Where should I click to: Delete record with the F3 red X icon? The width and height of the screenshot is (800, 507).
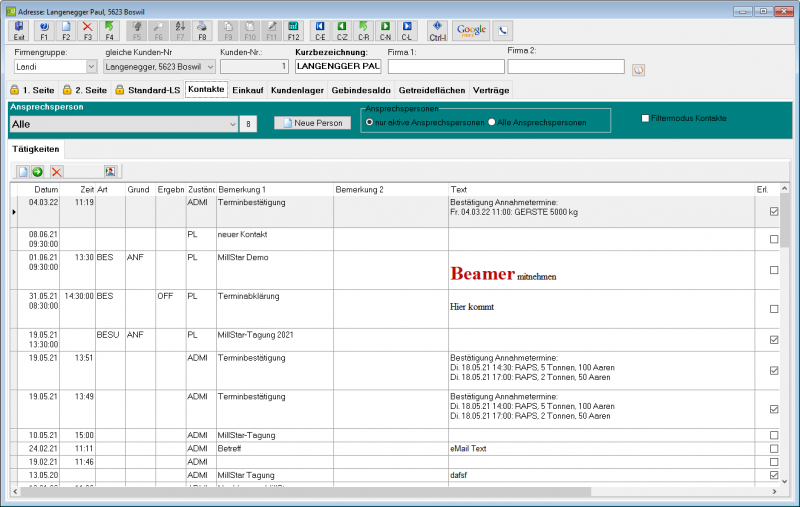click(88, 31)
